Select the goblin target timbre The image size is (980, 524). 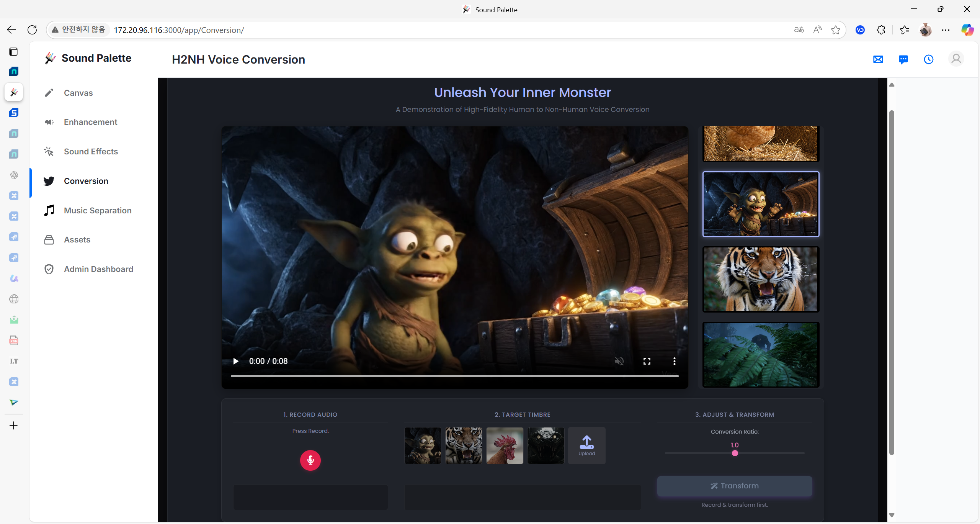point(423,445)
